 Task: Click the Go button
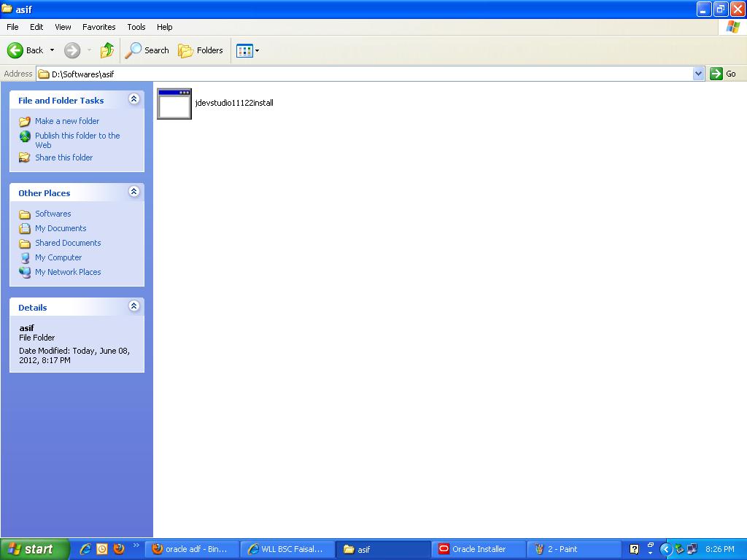[x=724, y=74]
